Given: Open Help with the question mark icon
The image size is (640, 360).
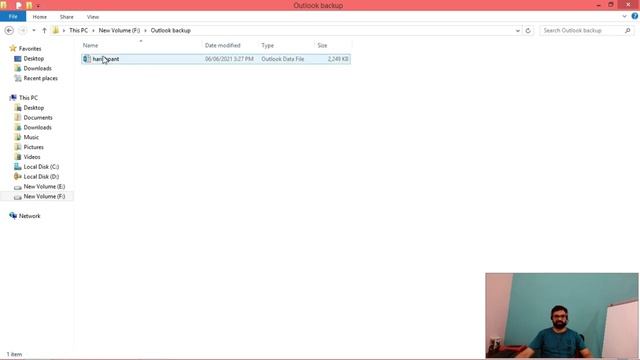Looking at the screenshot, I should 635,16.
